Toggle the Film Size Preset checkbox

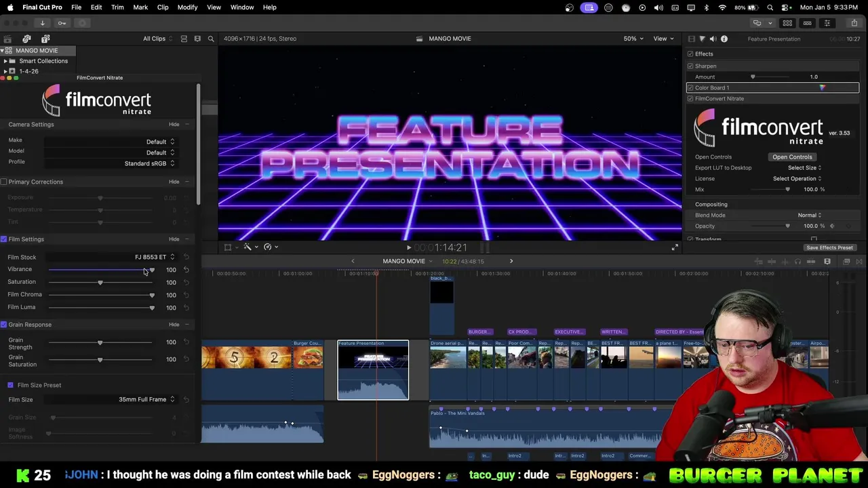[x=10, y=385]
